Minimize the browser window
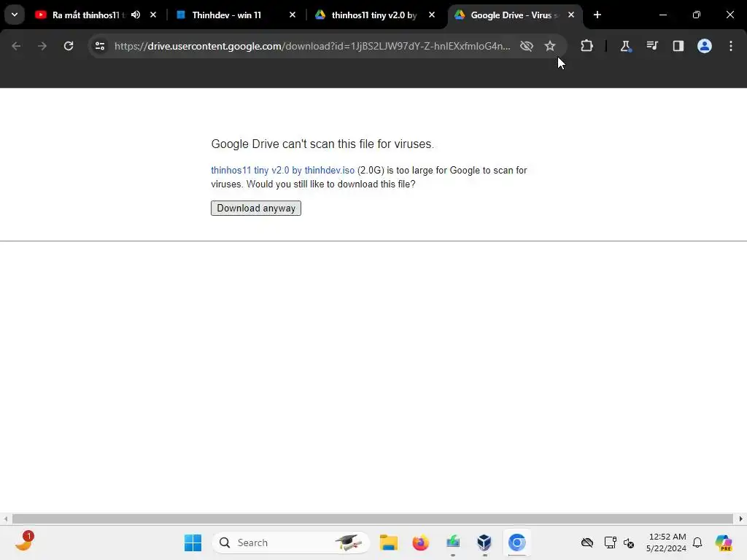 662,15
